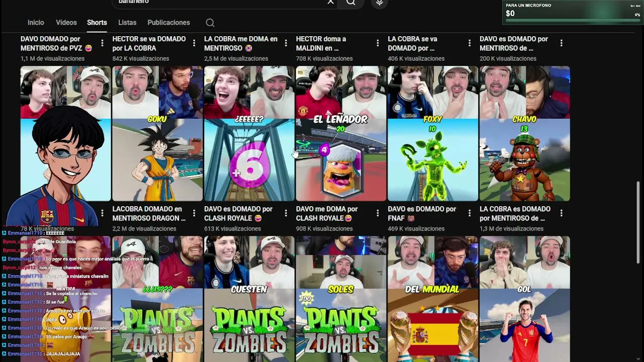Open the Listas tab
644x362 pixels.
127,23
